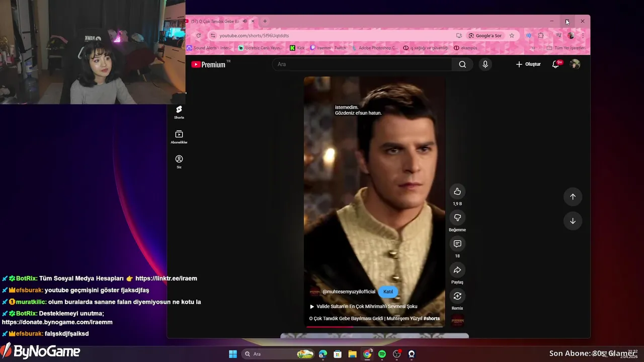Open Ücretsiz Canlı Yayın bookmark
This screenshot has height=362, width=644.
pyautogui.click(x=260, y=48)
